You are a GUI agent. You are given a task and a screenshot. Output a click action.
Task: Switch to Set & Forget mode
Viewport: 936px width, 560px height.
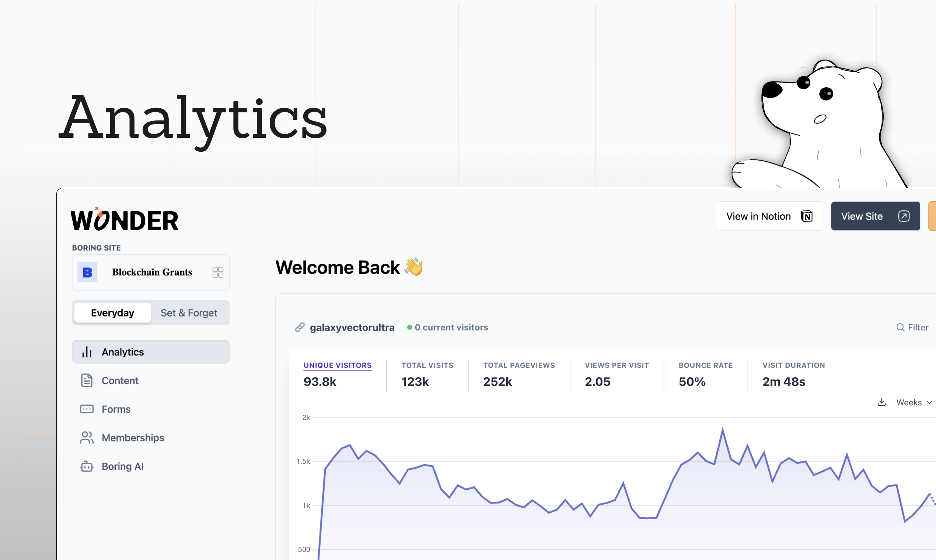click(189, 313)
